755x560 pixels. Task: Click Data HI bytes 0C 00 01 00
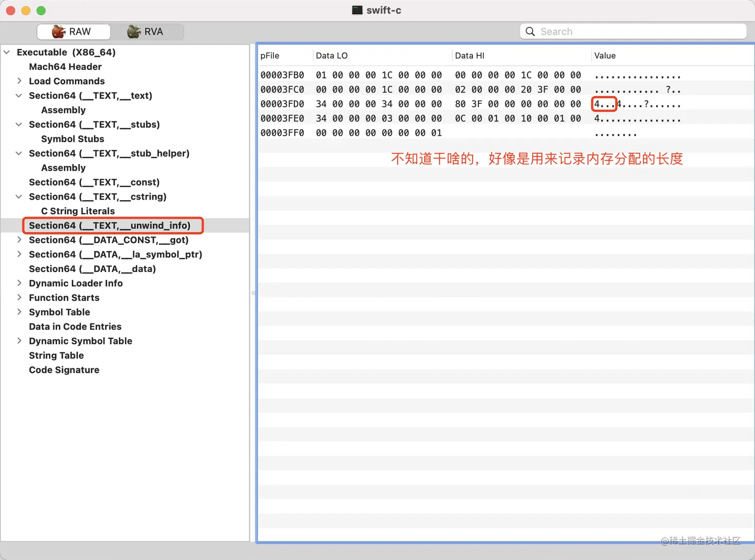point(485,119)
